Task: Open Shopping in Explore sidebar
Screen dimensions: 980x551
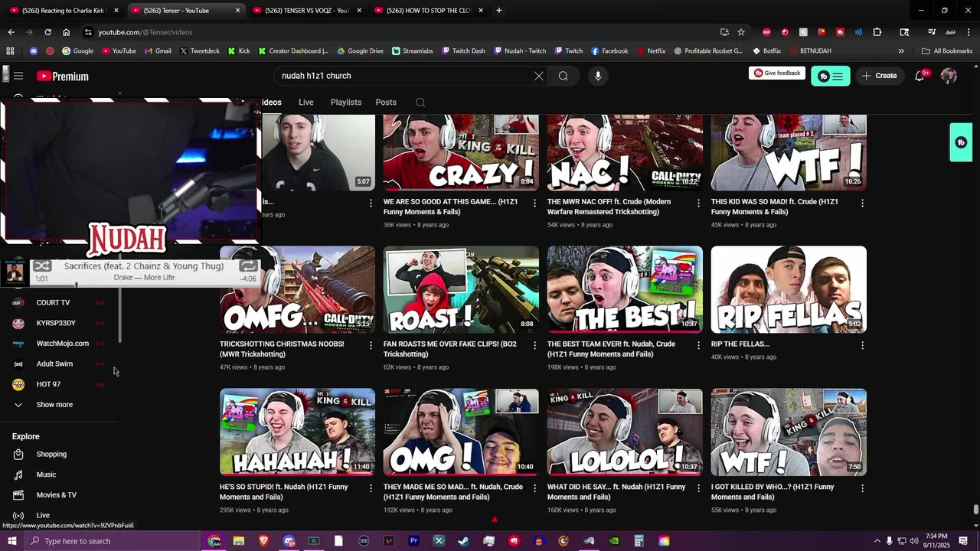Action: 51,455
